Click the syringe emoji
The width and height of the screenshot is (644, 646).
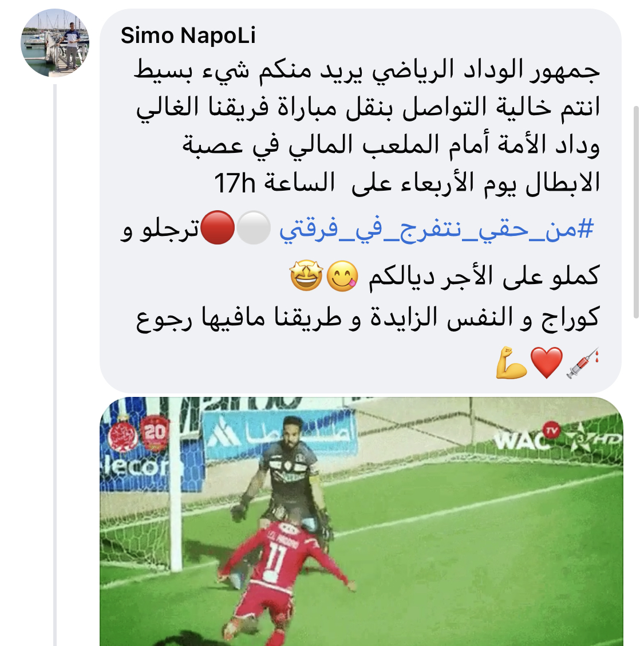coord(582,363)
